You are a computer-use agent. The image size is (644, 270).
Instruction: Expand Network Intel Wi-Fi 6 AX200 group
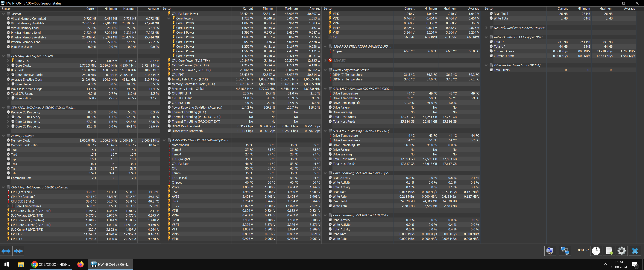coord(486,28)
